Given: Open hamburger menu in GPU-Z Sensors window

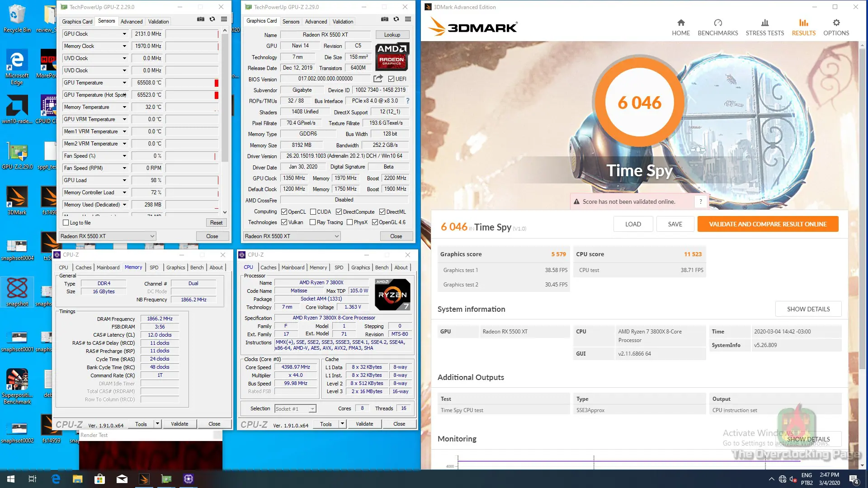Looking at the screenshot, I should pyautogui.click(x=224, y=19).
